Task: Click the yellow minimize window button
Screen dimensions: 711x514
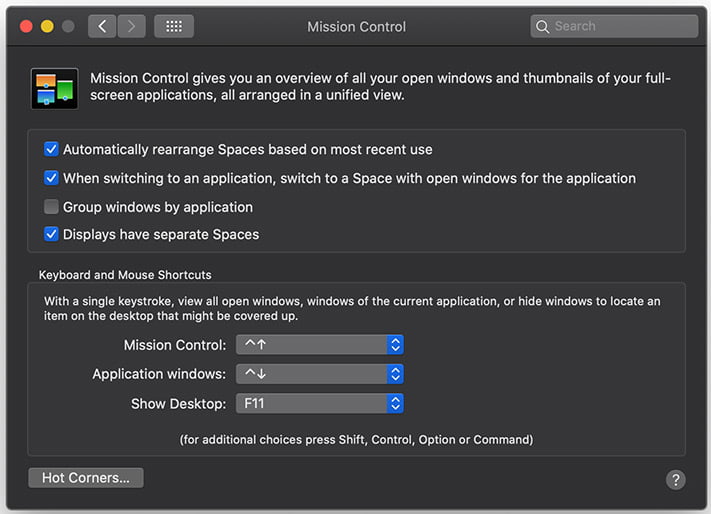Action: [47, 26]
